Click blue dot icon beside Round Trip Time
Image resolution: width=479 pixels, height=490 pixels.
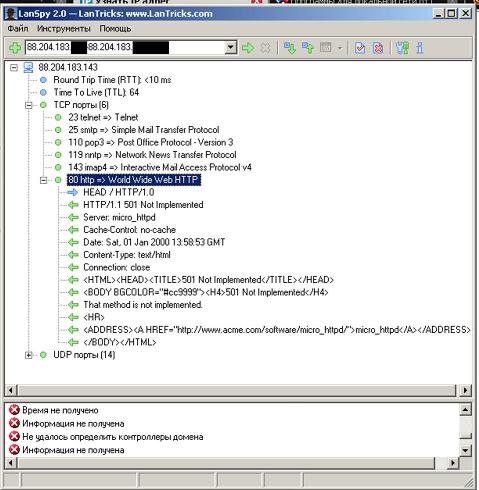(x=43, y=80)
